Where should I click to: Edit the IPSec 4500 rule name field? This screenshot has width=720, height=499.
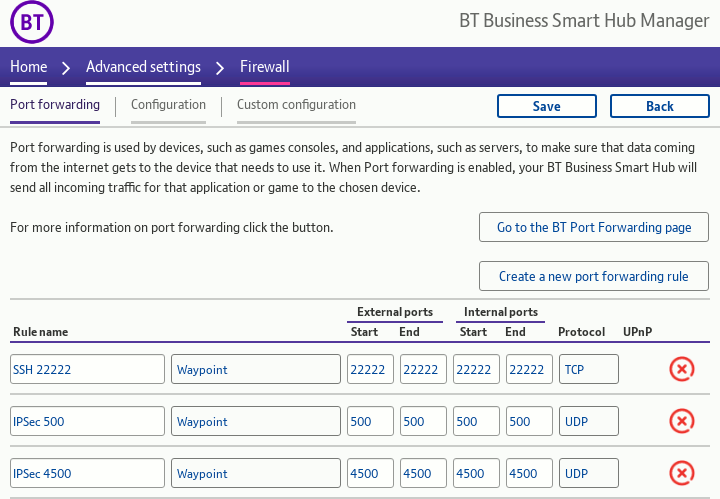click(x=87, y=473)
